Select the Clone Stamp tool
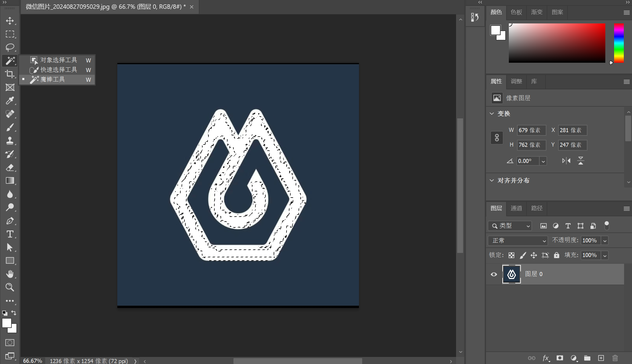The width and height of the screenshot is (632, 364). click(x=10, y=141)
